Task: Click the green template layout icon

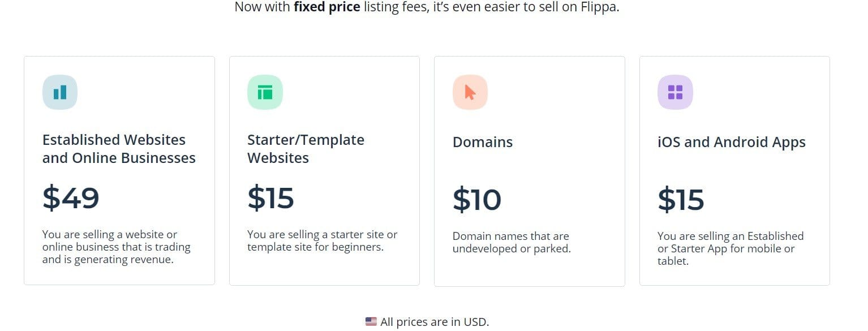Action: coord(265,92)
